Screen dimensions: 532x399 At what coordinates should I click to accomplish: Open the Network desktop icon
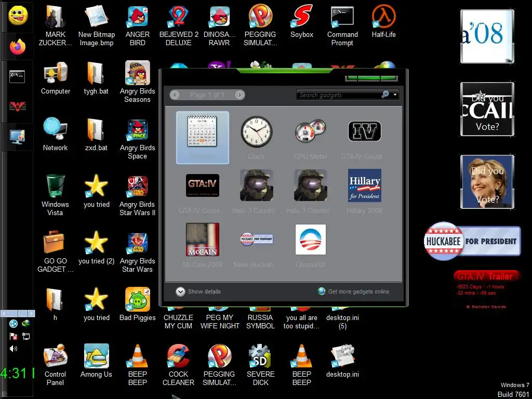55,135
